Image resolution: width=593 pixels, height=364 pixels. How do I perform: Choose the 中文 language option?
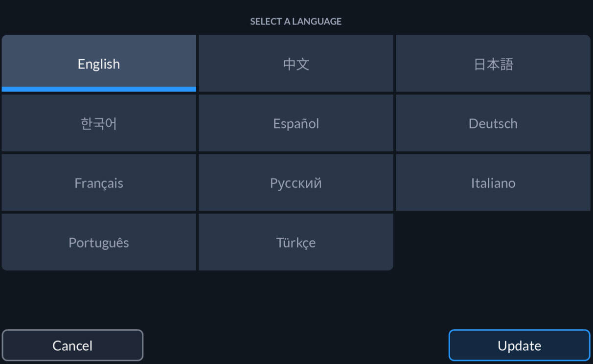(x=296, y=63)
